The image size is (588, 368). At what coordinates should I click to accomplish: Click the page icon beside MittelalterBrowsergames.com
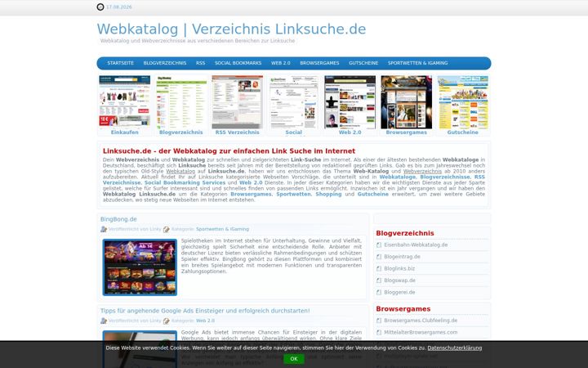click(379, 332)
